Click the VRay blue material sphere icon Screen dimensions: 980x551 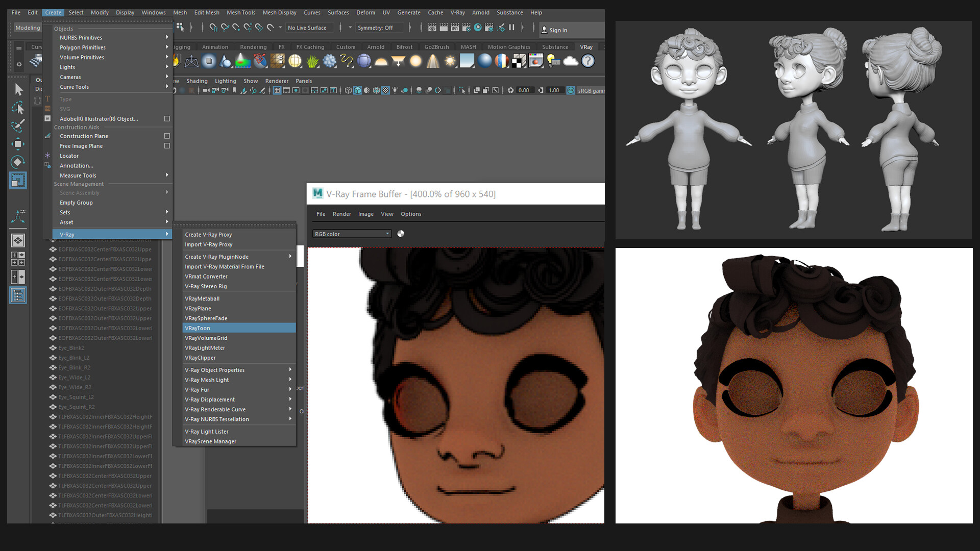coord(484,61)
